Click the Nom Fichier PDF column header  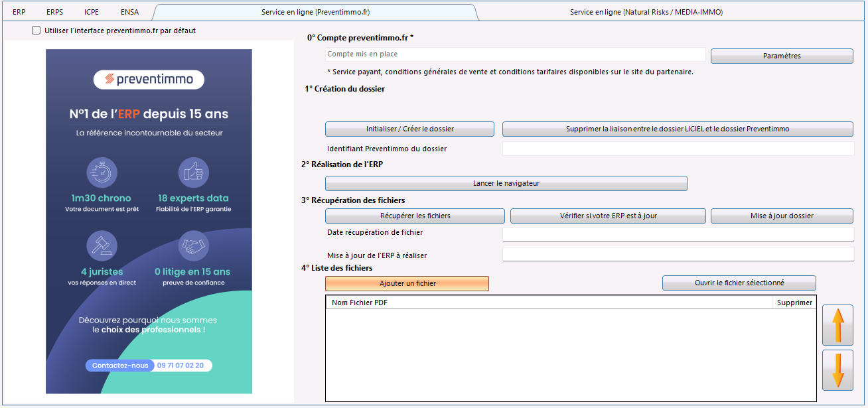[x=548, y=303]
